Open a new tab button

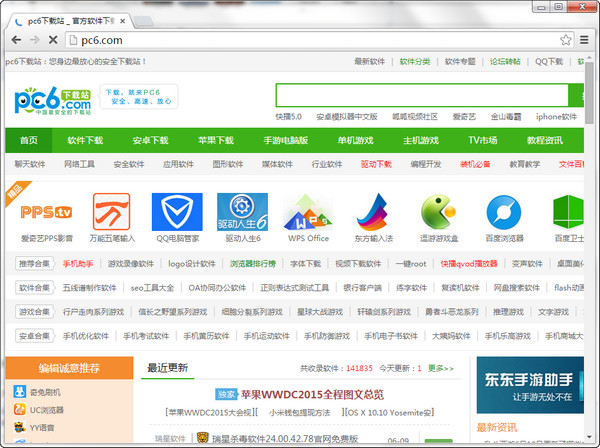click(143, 21)
